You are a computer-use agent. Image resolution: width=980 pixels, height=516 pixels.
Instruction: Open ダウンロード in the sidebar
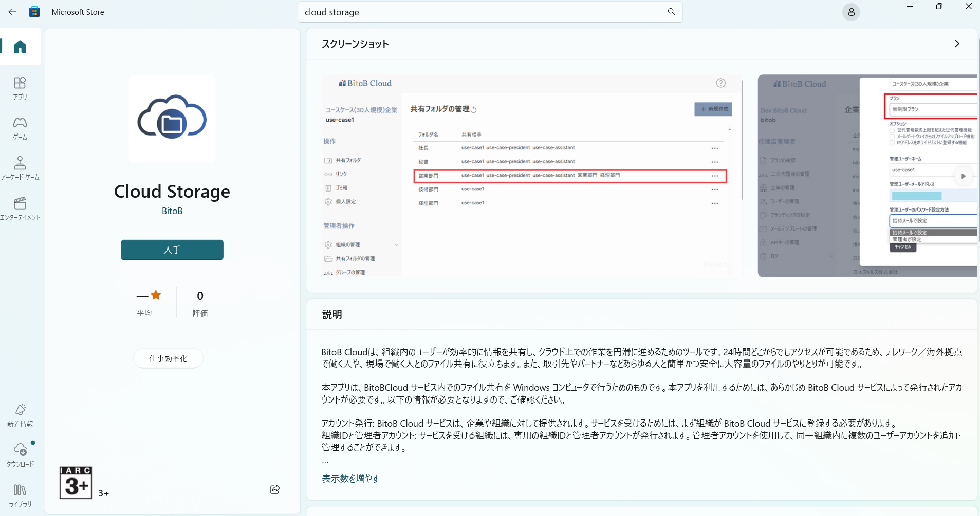20,455
